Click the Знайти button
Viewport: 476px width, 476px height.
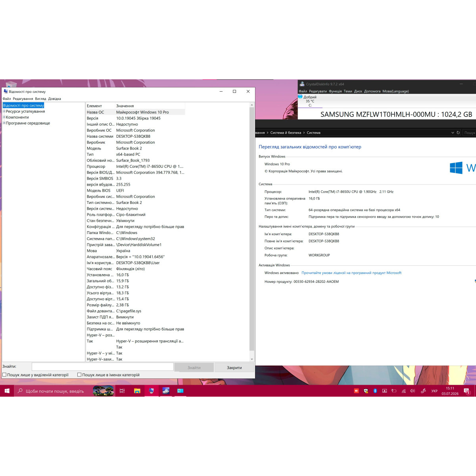point(194,367)
